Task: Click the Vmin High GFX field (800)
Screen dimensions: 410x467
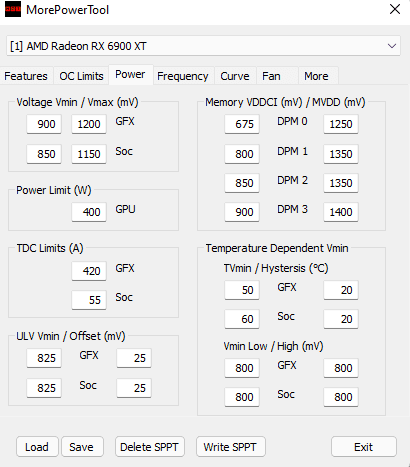Action: point(341,368)
